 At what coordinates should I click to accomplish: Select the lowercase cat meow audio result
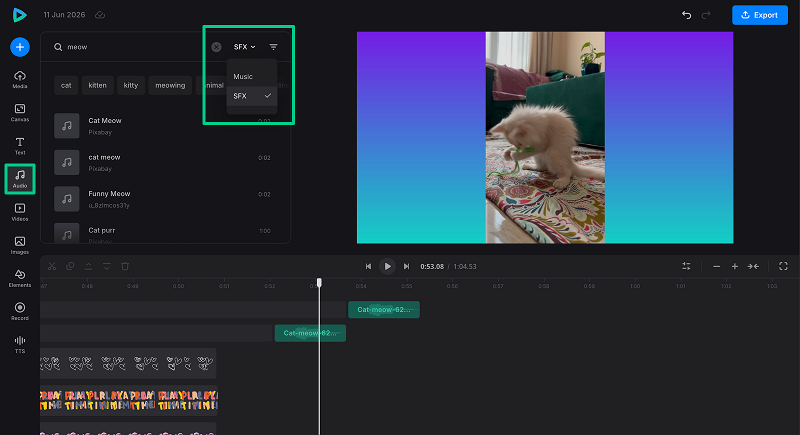(x=163, y=162)
